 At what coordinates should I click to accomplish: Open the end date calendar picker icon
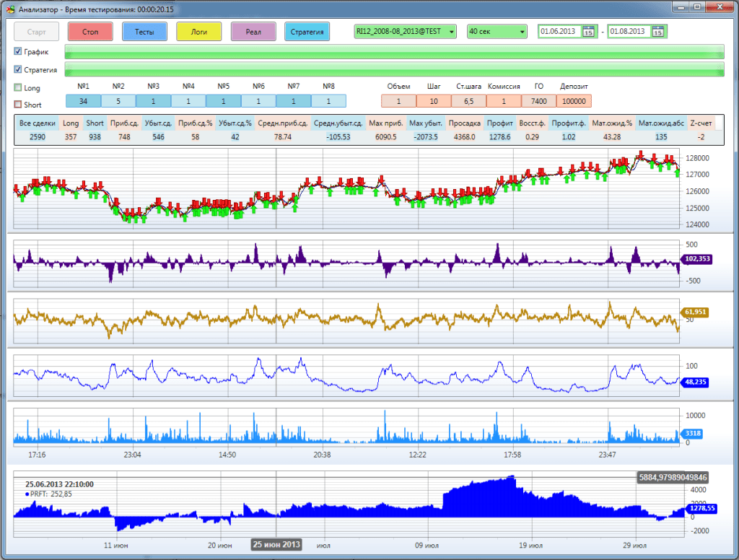click(x=658, y=32)
